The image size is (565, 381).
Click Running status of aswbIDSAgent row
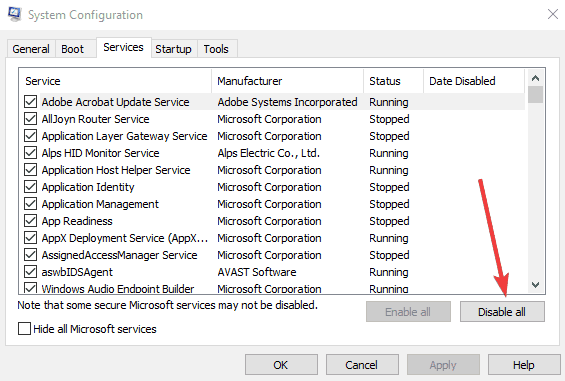pyautogui.click(x=388, y=272)
